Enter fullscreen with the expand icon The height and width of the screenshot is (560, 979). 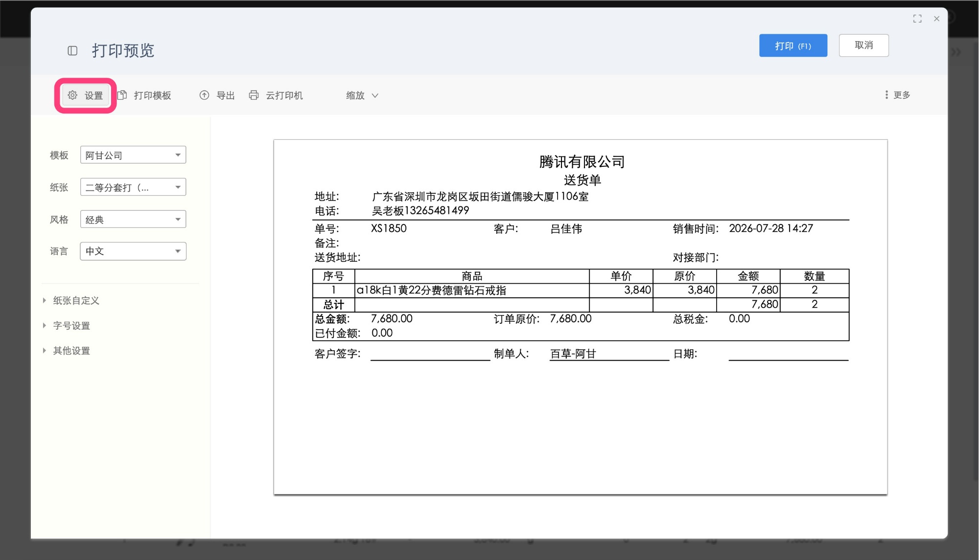917,19
